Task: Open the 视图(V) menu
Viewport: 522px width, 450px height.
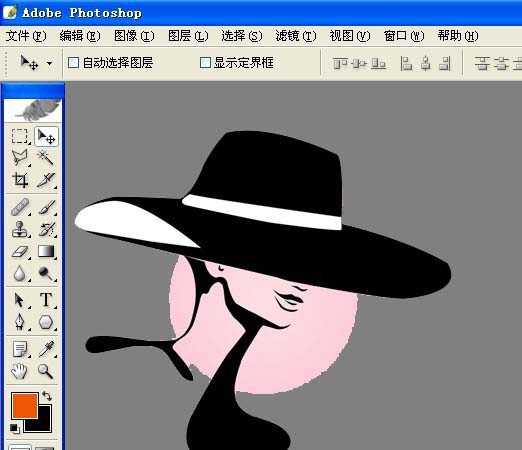Action: pyautogui.click(x=350, y=36)
